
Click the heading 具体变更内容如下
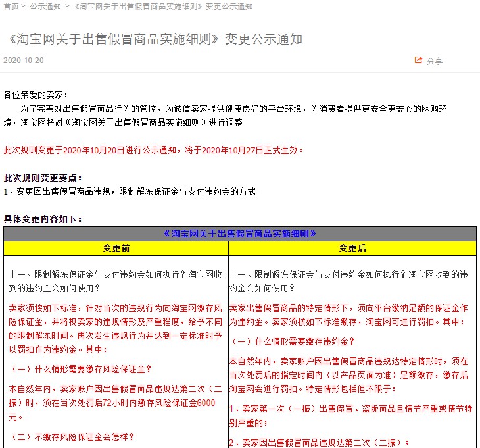43,219
